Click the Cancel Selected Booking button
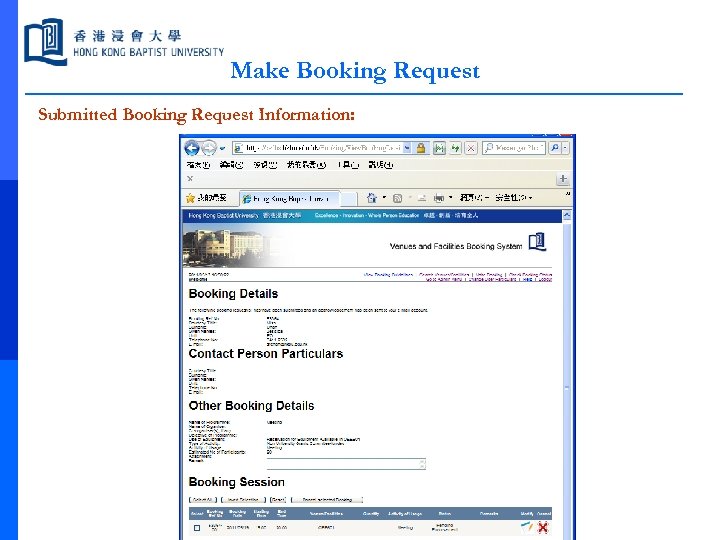 click(327, 500)
